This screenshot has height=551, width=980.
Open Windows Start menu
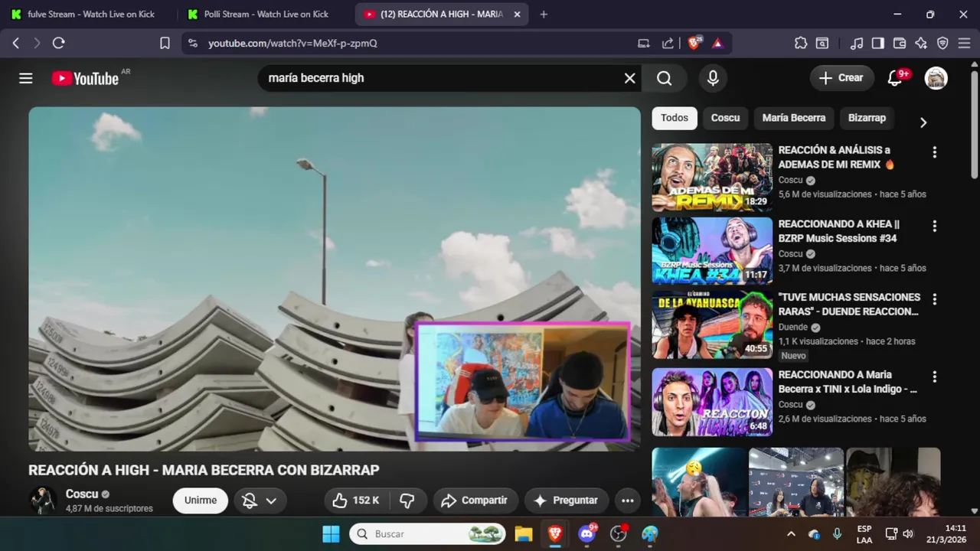[331, 534]
